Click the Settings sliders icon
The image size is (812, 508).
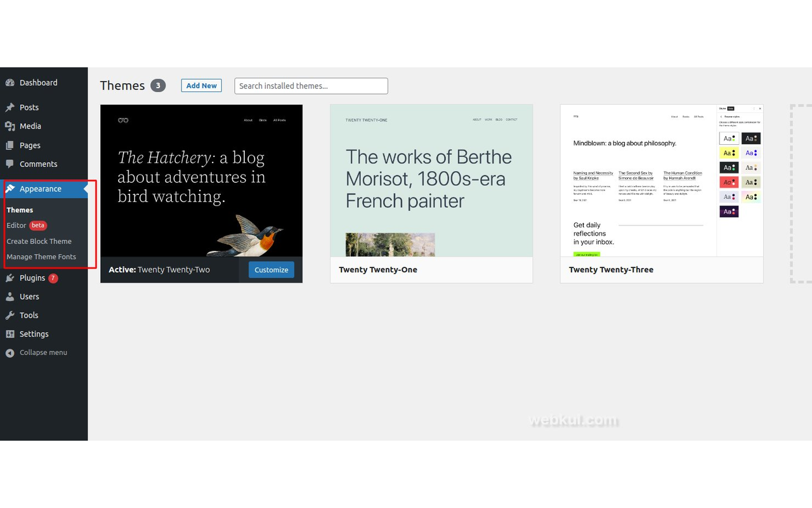(10, 334)
